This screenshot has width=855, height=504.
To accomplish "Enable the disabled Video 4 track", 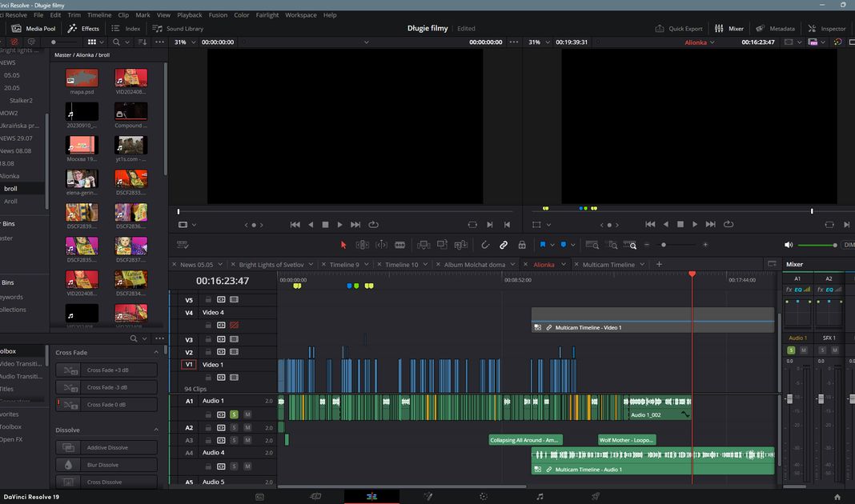I will (234, 326).
